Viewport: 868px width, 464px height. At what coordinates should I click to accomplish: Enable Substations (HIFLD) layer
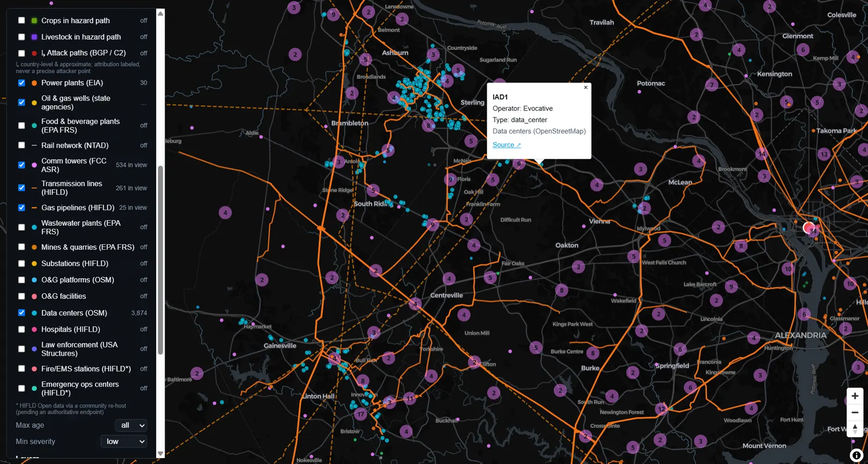tap(22, 264)
